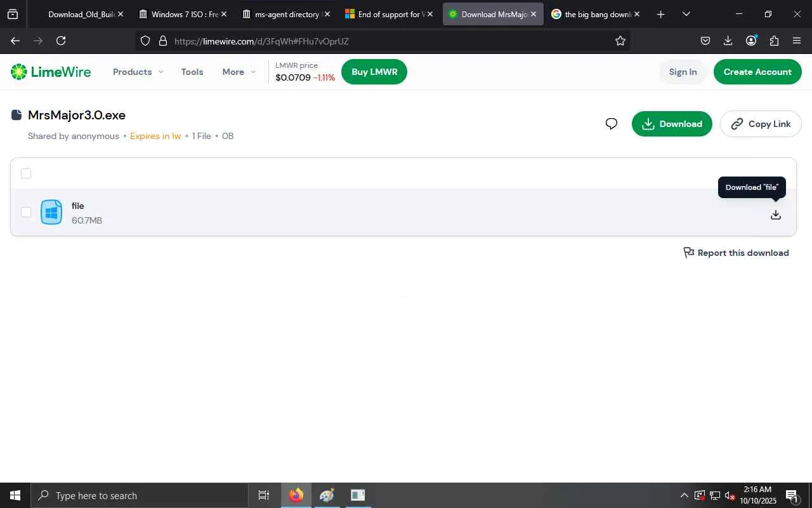Click Sign In

[683, 72]
